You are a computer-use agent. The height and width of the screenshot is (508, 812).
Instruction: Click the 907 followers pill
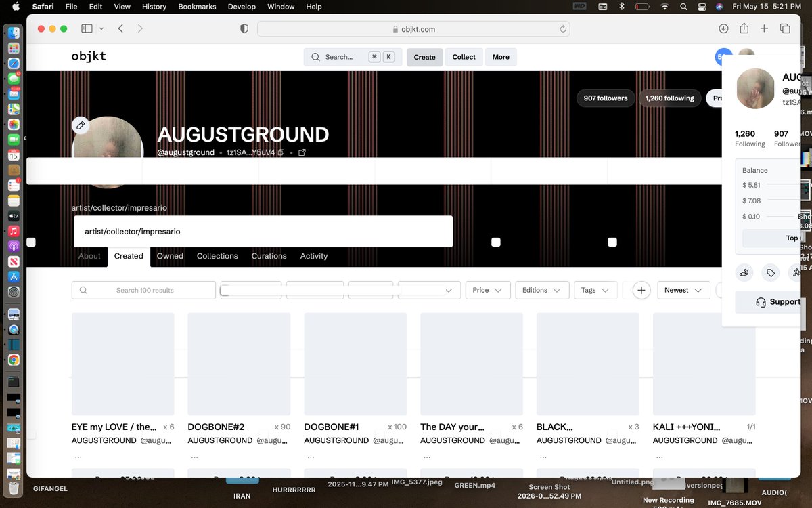point(606,98)
